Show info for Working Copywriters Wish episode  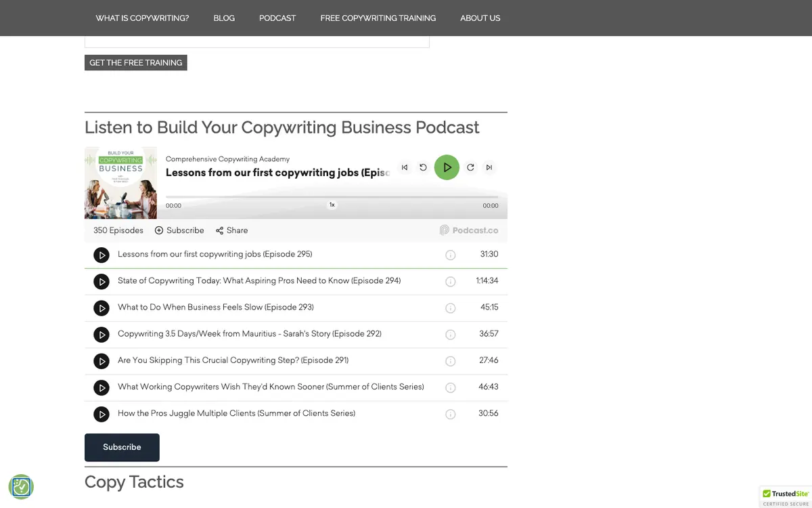tap(451, 387)
